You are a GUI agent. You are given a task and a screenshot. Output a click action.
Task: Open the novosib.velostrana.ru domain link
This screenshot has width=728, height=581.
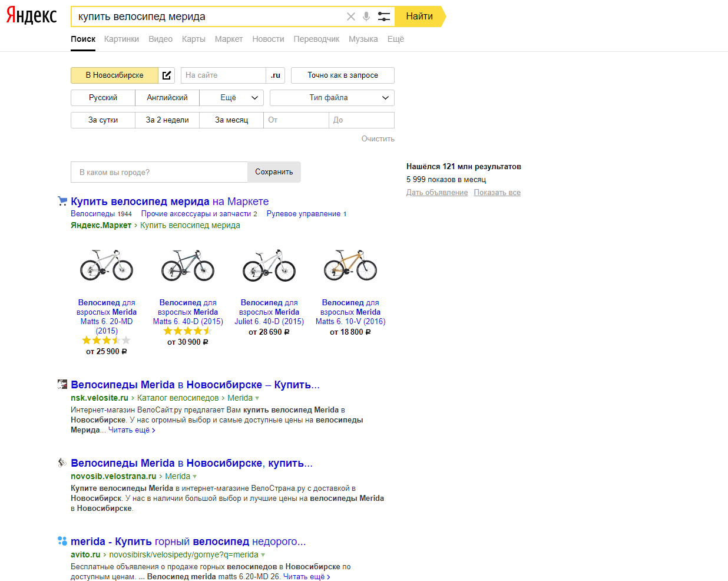[114, 477]
